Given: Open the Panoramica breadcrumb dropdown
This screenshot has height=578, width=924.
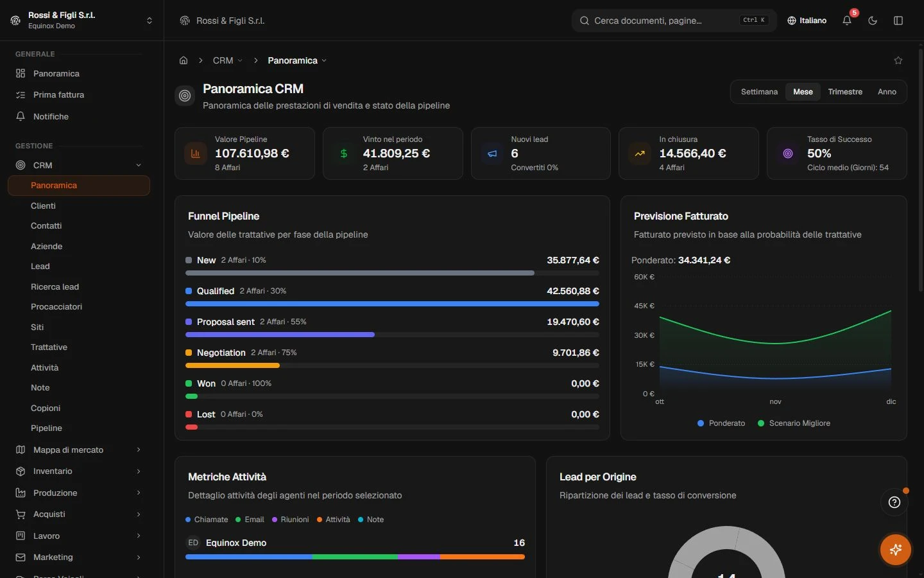Looking at the screenshot, I should [x=297, y=60].
